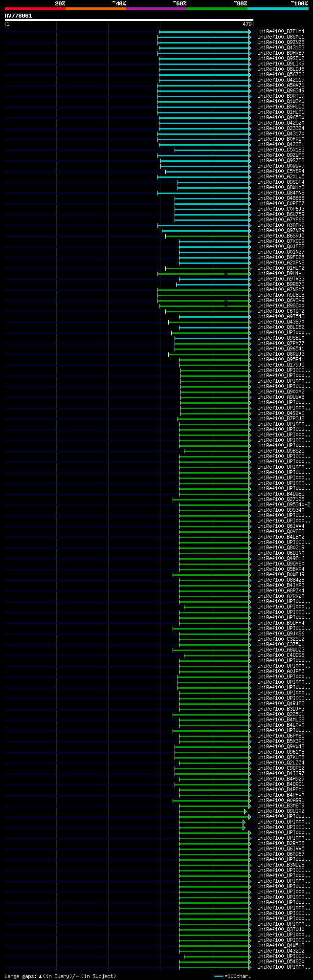Click the =100char. scale legend
This screenshot has height=980, width=313.
pyautogui.click(x=233, y=976)
